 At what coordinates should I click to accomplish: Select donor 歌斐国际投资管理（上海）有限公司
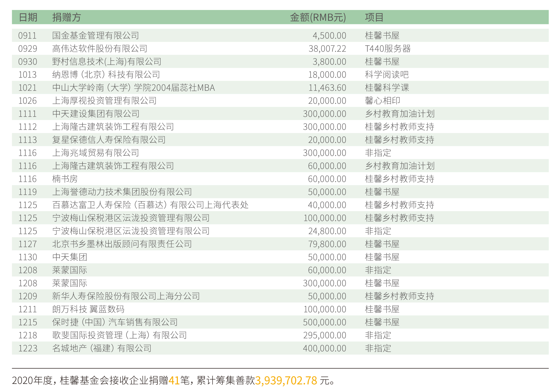119,335
